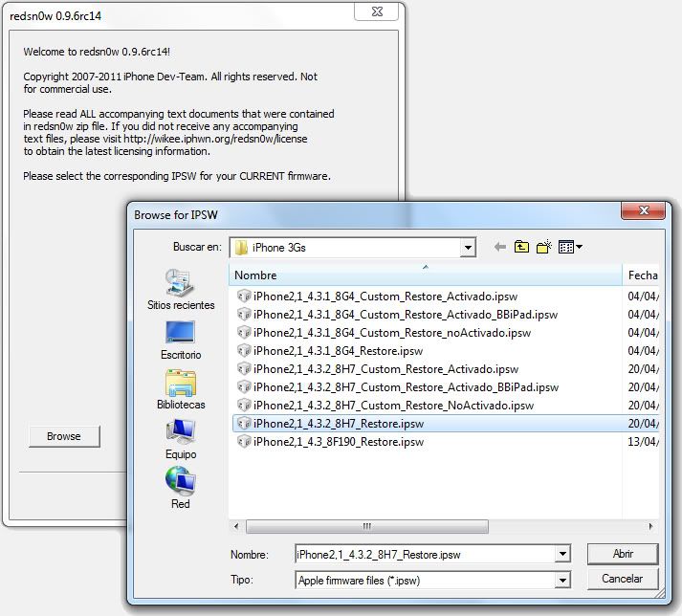Go up one folder level icon
Image resolution: width=682 pixels, height=616 pixels.
[521, 247]
